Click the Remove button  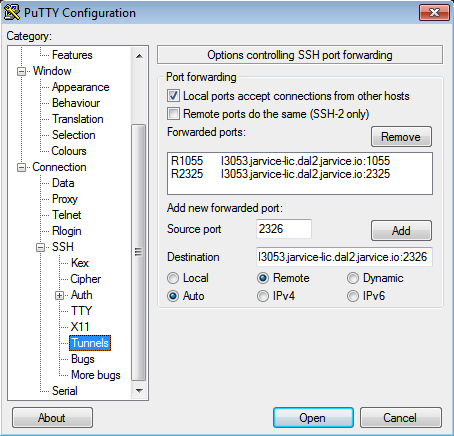coord(401,137)
